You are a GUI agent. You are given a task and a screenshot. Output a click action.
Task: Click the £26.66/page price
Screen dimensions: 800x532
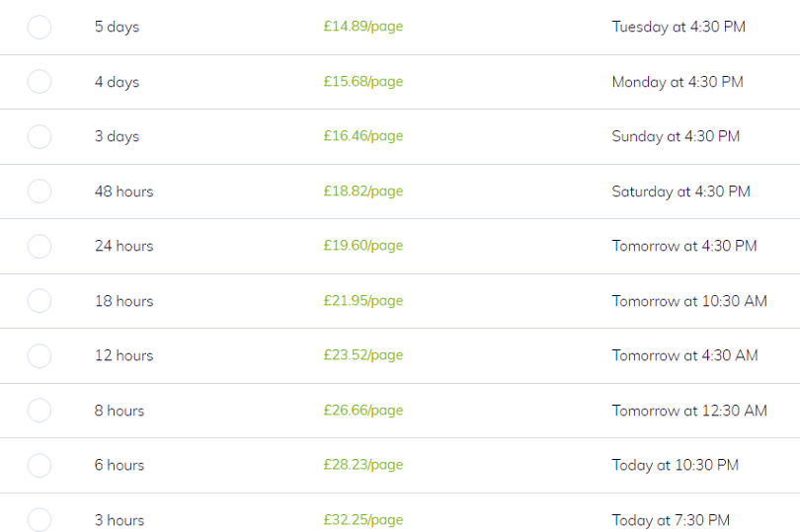[363, 411]
